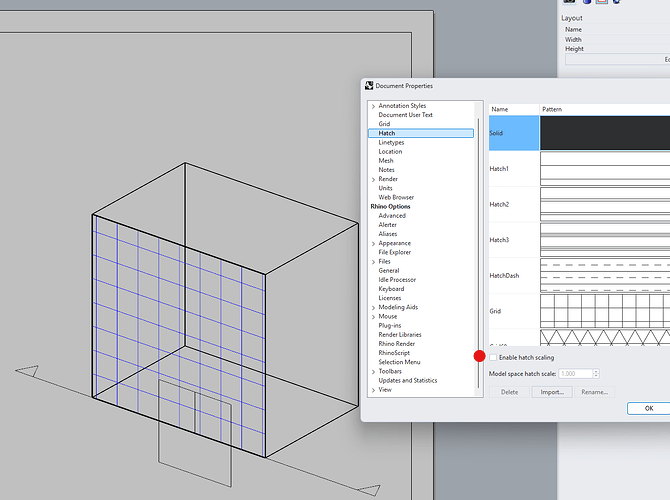Open the Grid settings page

click(384, 124)
